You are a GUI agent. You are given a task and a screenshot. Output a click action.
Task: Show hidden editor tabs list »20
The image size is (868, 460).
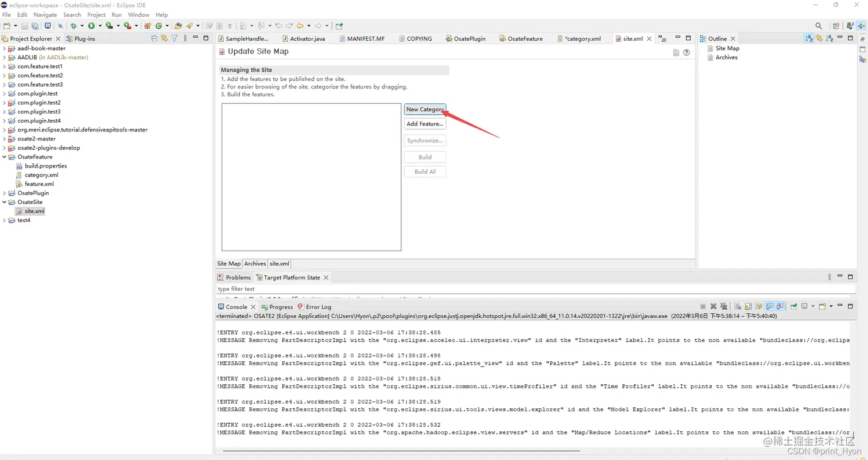[x=662, y=38]
